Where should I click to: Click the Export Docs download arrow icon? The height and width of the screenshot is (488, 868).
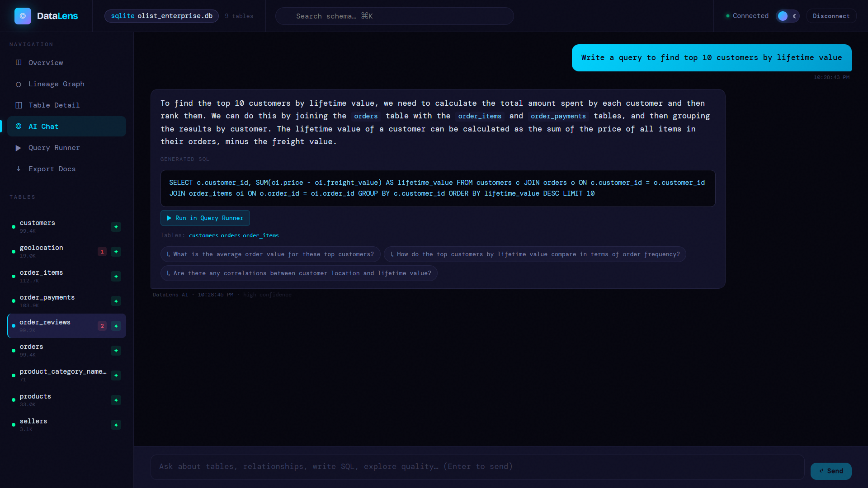[19, 169]
